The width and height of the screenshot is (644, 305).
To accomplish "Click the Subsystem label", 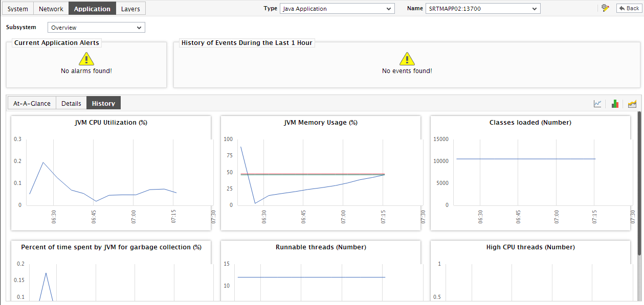I will point(21,27).
